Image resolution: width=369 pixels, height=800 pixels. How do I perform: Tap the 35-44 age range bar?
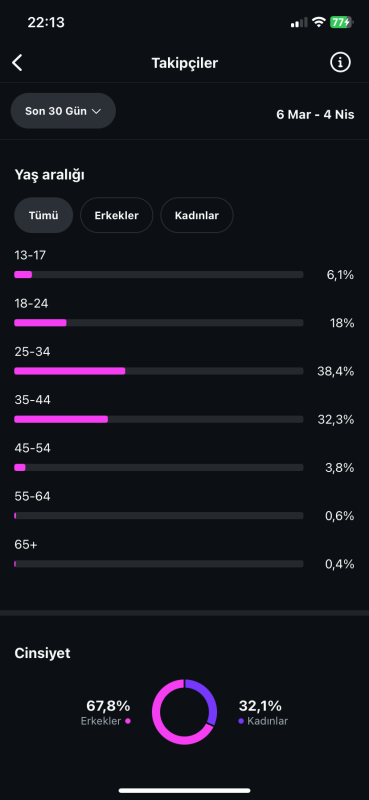click(x=159, y=419)
